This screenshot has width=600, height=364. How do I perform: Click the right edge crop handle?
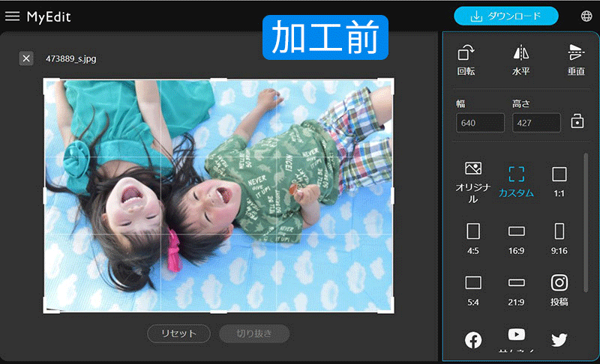[x=392, y=196]
